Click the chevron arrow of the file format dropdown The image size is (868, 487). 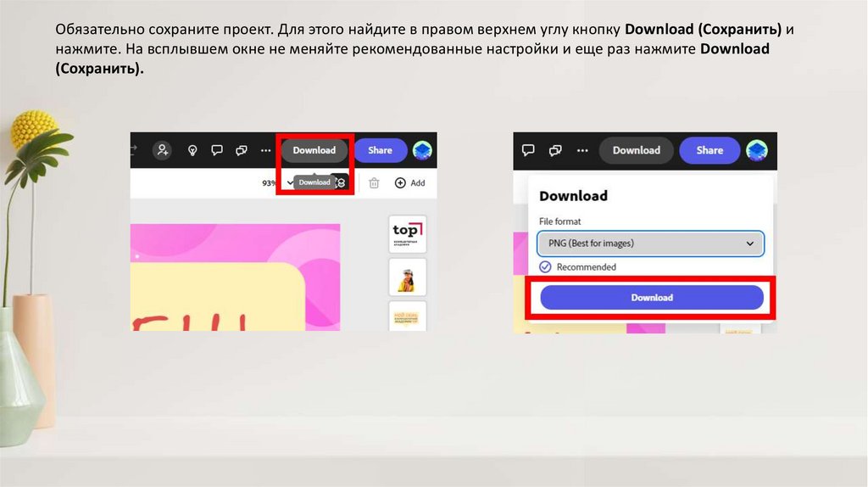point(749,243)
